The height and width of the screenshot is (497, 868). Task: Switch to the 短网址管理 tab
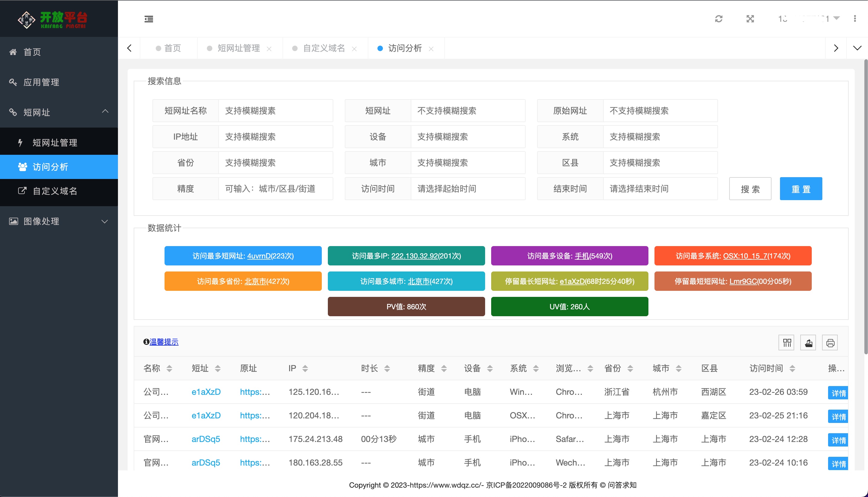point(238,48)
